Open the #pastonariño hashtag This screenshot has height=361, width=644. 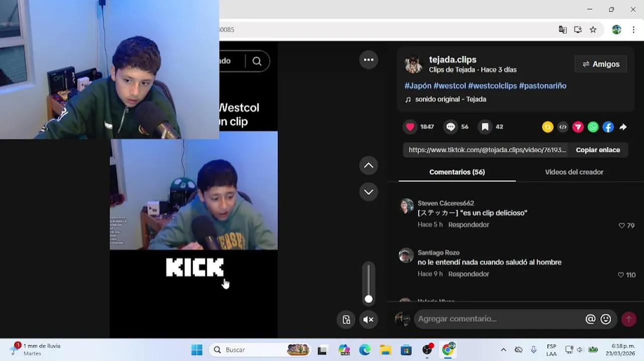(x=543, y=86)
